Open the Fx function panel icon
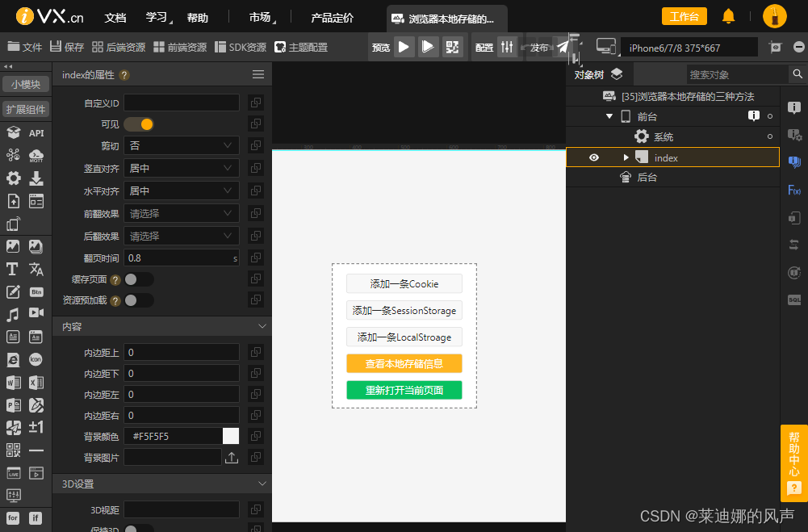The image size is (808, 532). (794, 191)
